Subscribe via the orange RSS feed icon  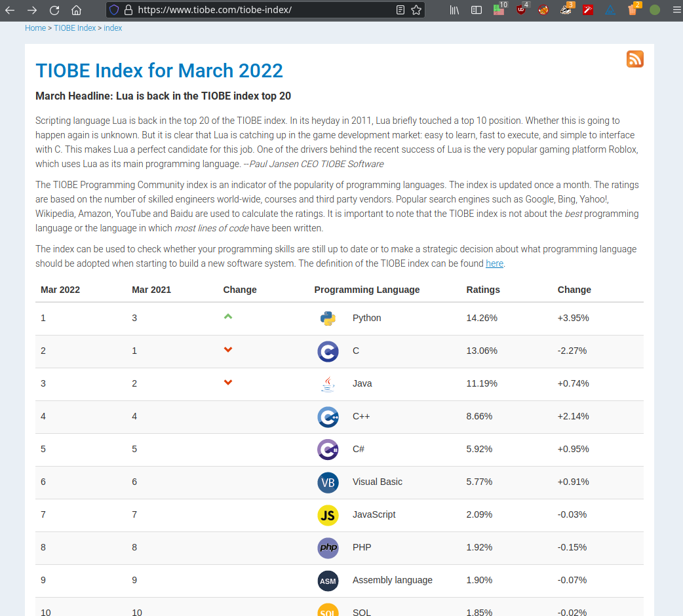point(635,59)
